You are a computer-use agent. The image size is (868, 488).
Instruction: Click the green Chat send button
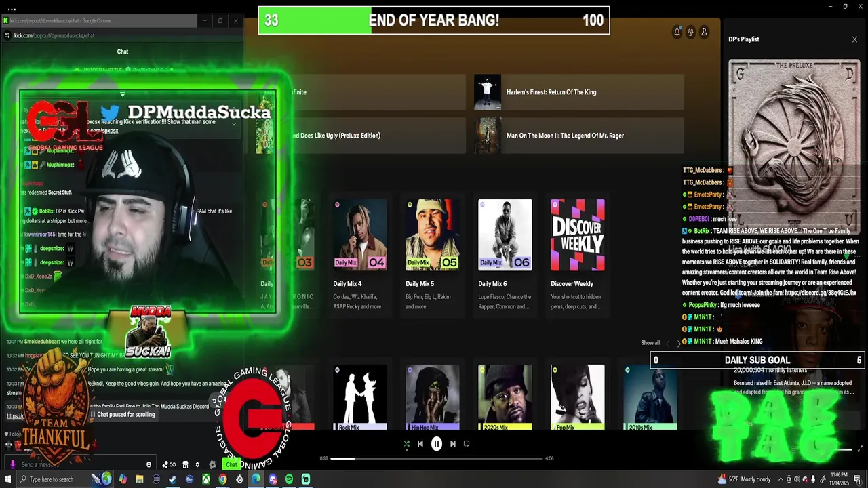click(232, 464)
